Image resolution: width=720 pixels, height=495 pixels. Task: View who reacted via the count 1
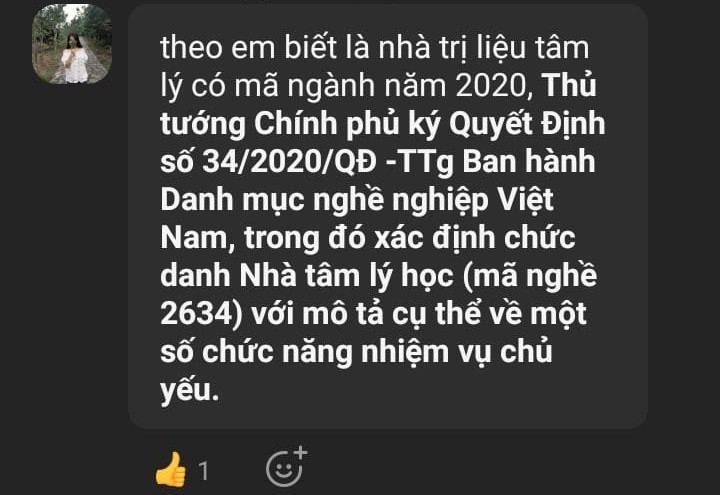(x=203, y=471)
